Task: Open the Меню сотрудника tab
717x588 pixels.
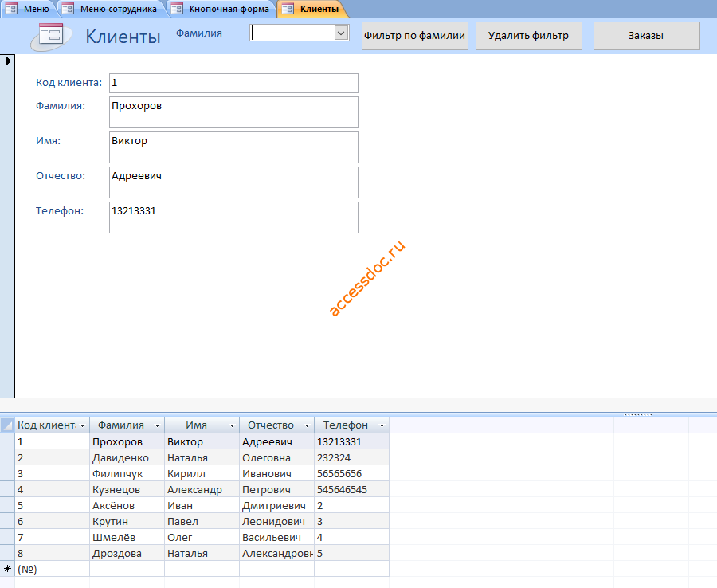Action: pos(110,9)
